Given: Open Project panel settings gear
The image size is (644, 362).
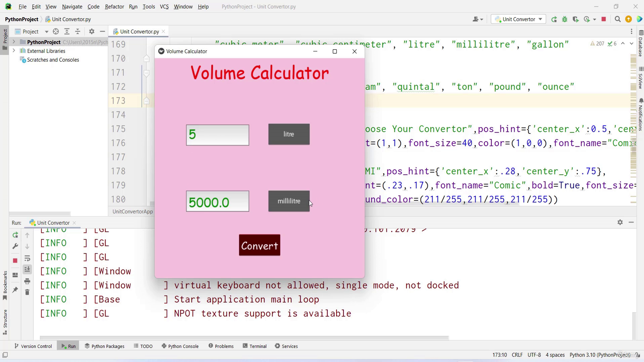Looking at the screenshot, I should tap(92, 32).
